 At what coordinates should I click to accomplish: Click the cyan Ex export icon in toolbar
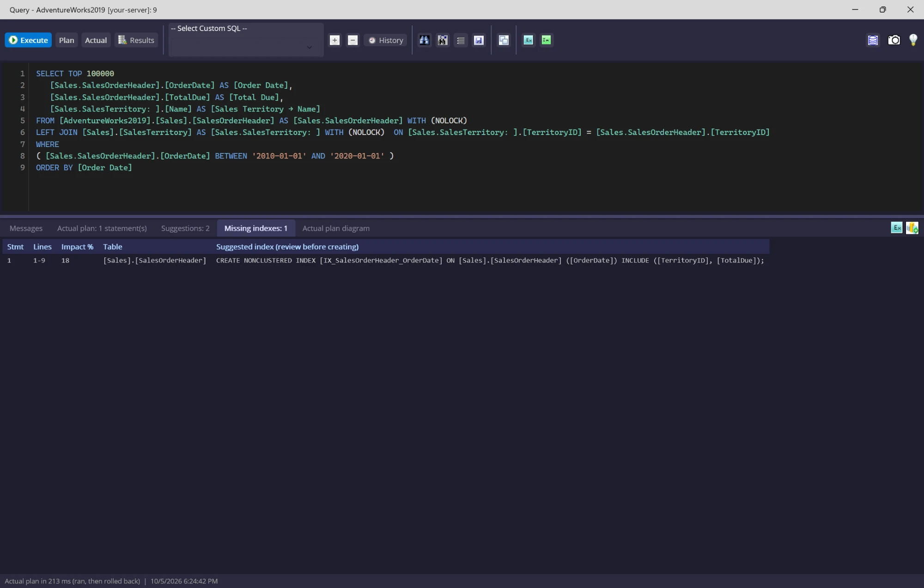[x=529, y=40]
